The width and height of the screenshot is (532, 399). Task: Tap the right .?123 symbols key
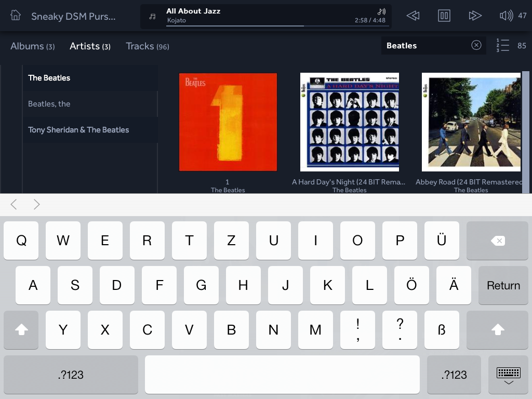pyautogui.click(x=454, y=375)
